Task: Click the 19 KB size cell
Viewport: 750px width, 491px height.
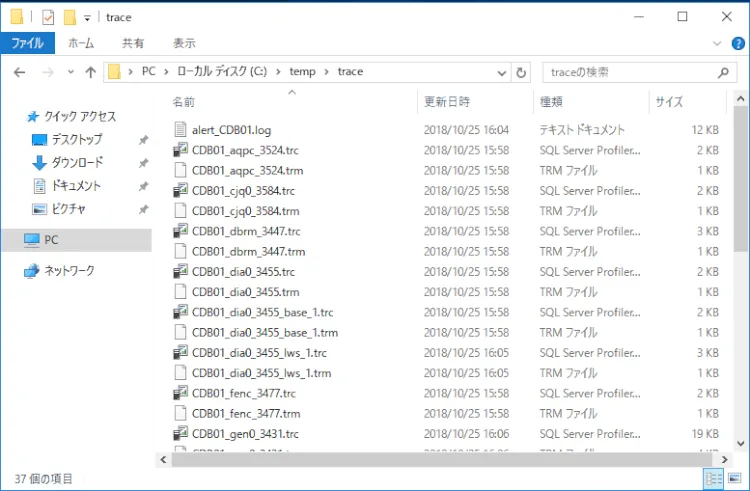Action: pyautogui.click(x=705, y=434)
